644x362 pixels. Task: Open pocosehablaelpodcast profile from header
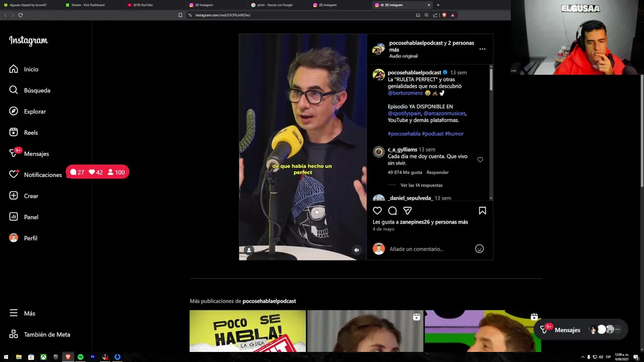[x=416, y=43]
